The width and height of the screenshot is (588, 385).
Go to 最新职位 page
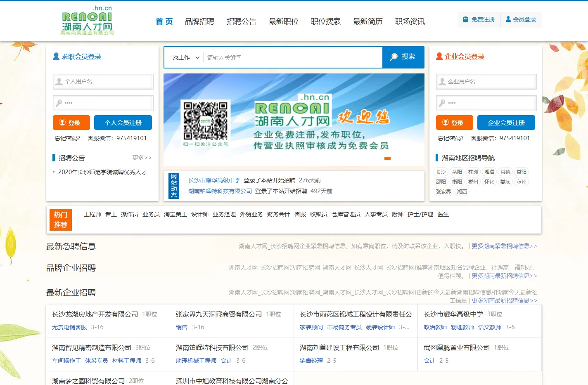click(x=284, y=21)
